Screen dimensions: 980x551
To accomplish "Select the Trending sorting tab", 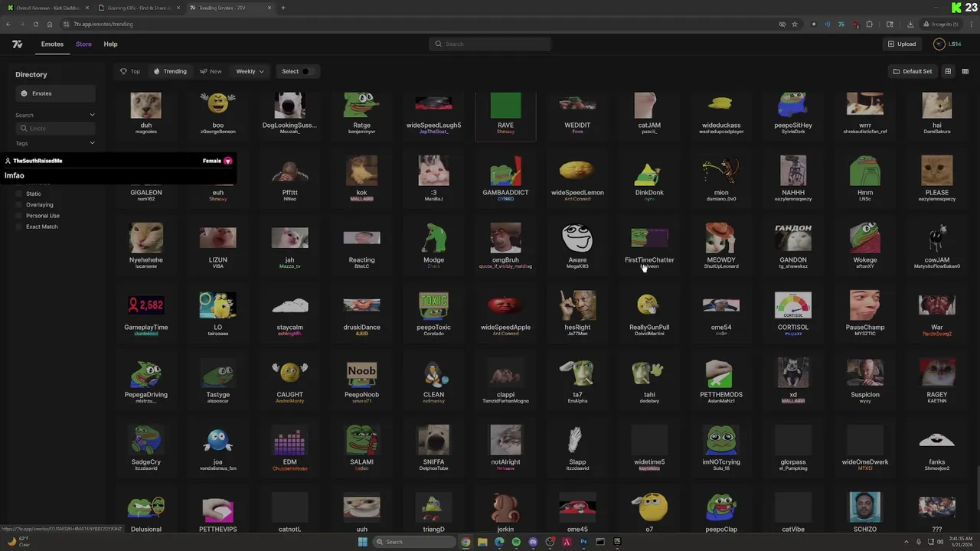I will (x=170, y=71).
